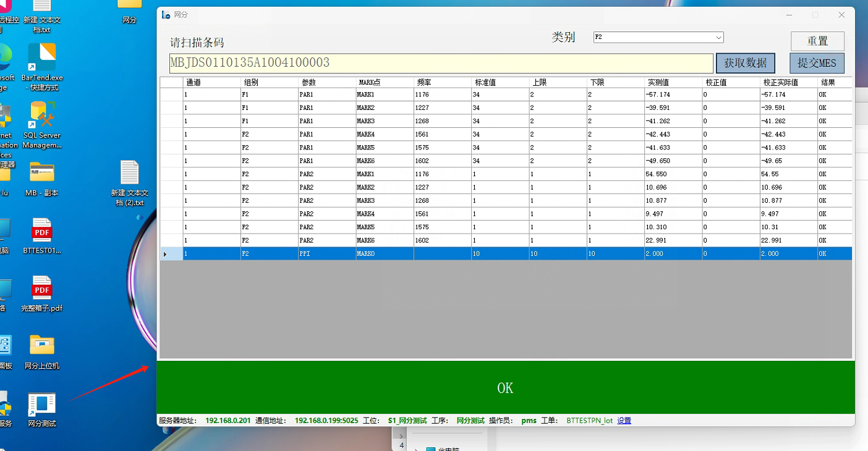The image size is (868, 451).
Task: Sort by the 实测值 column header
Action: [x=673, y=82]
